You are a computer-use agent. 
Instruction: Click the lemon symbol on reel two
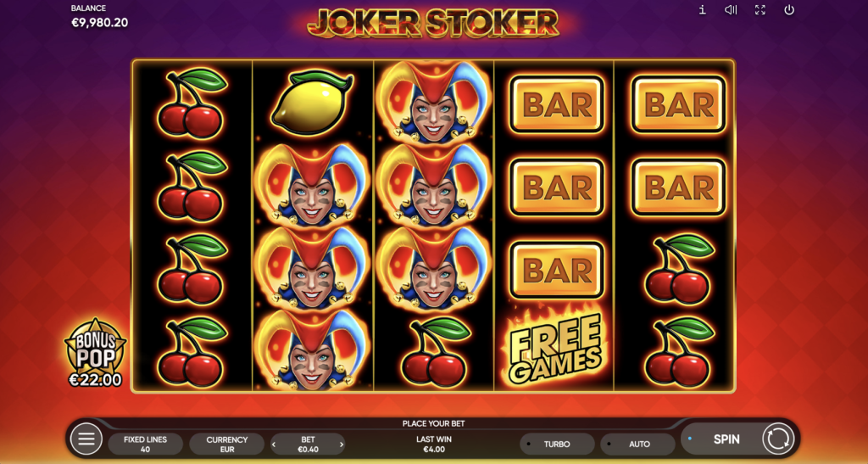point(312,104)
